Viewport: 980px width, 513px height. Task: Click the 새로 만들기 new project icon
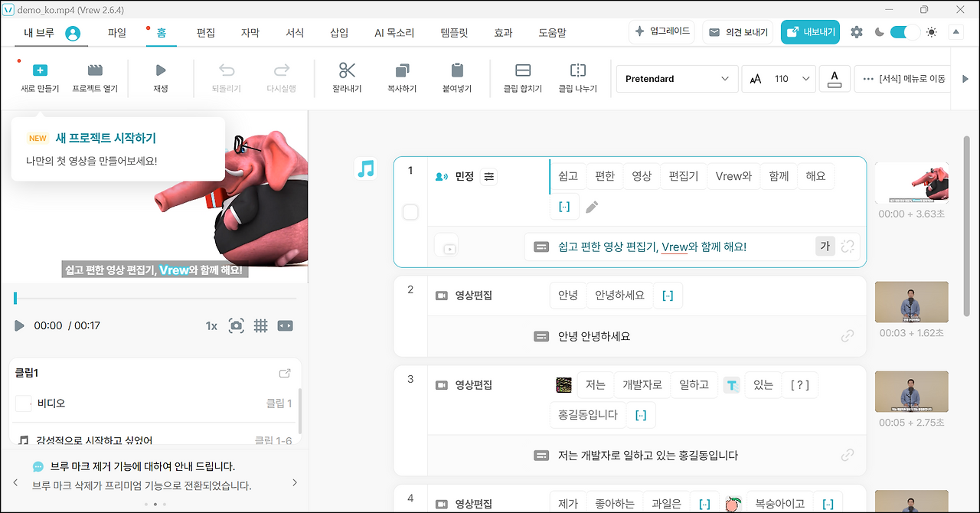[x=40, y=70]
